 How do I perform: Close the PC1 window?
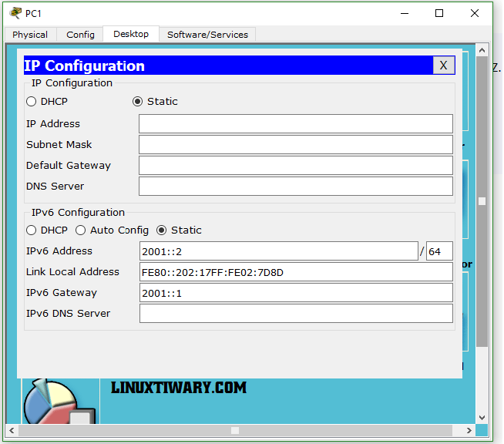click(475, 14)
